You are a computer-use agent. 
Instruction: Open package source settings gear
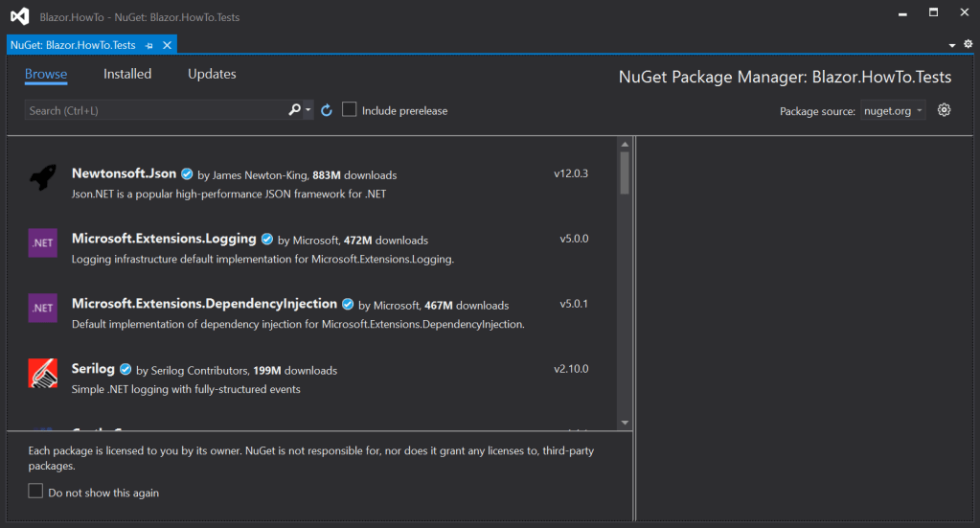[944, 110]
